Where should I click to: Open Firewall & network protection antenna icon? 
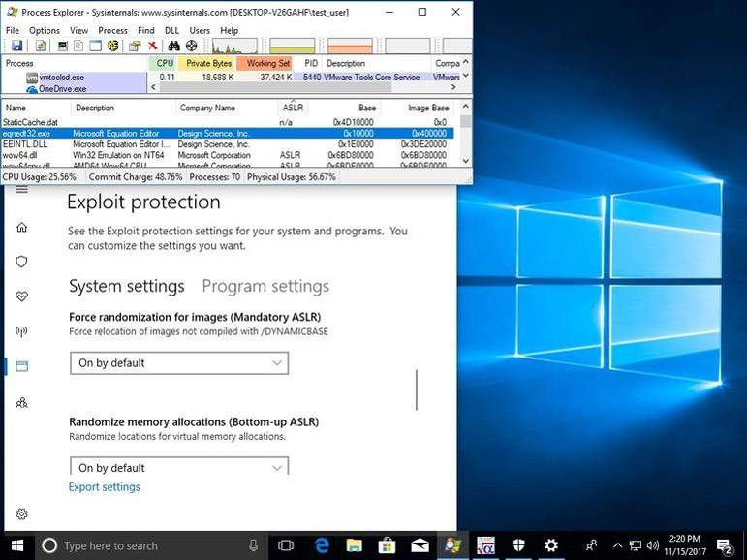point(21,331)
